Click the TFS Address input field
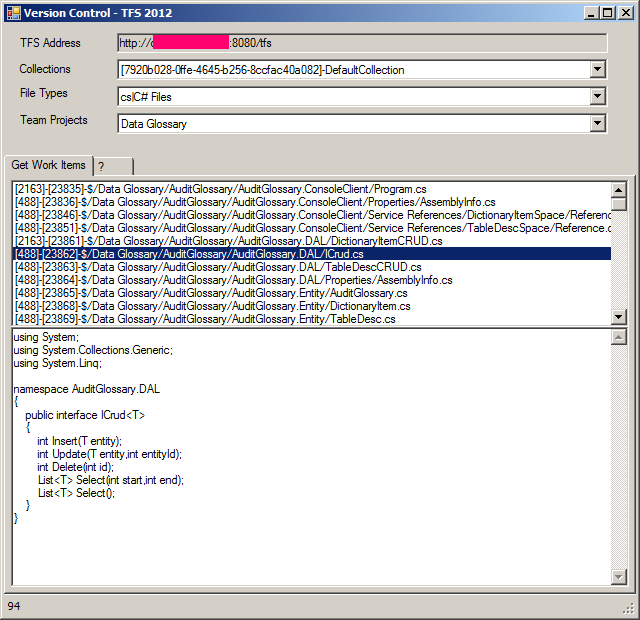640x620 pixels. tap(362, 43)
